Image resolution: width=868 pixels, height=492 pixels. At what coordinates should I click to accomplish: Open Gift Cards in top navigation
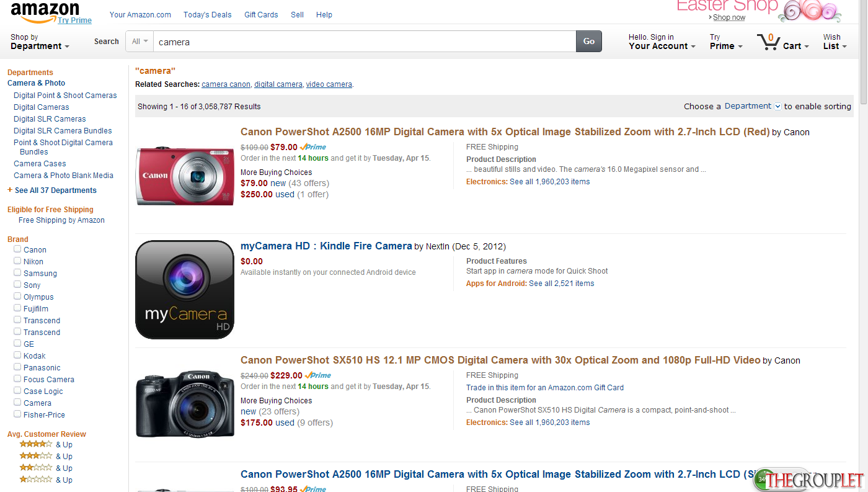(x=261, y=14)
